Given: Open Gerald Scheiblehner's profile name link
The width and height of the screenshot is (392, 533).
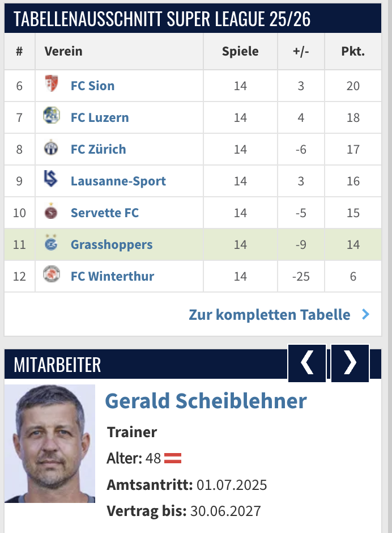Looking at the screenshot, I should click(206, 400).
